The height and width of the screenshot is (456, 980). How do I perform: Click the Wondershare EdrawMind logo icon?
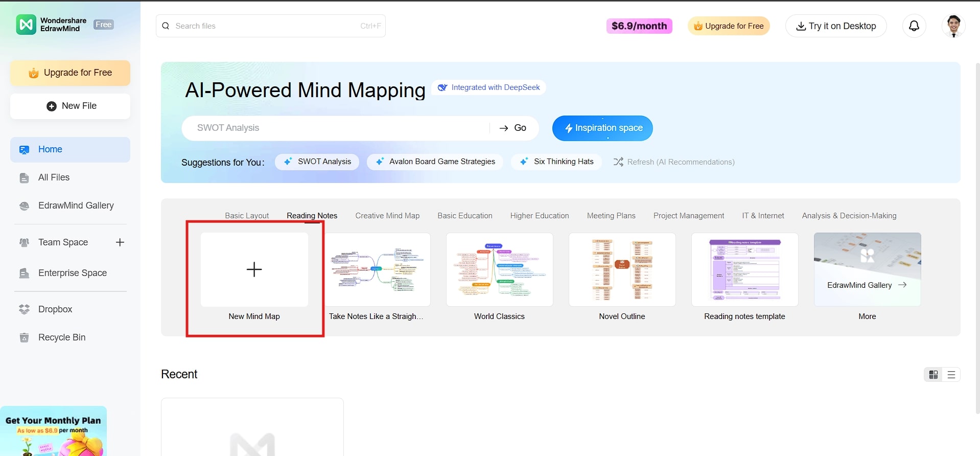[x=26, y=25]
